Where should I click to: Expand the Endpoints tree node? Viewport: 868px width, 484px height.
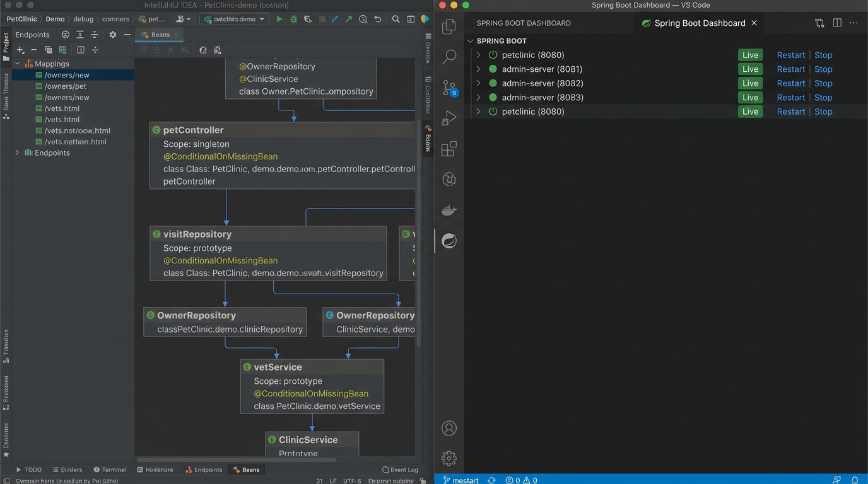(18, 153)
